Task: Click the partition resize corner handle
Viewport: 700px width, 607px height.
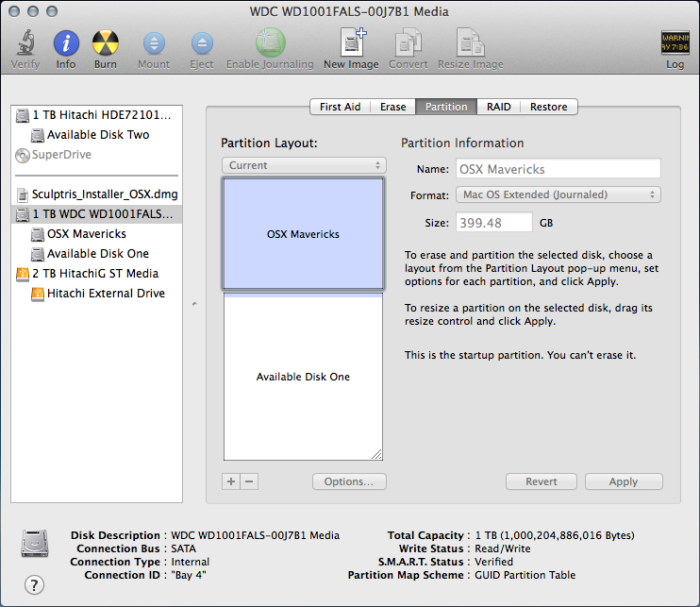Action: [376, 454]
